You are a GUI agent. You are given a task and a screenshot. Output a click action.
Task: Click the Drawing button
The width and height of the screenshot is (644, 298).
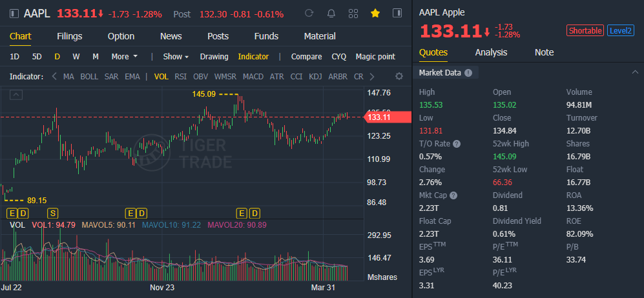214,57
